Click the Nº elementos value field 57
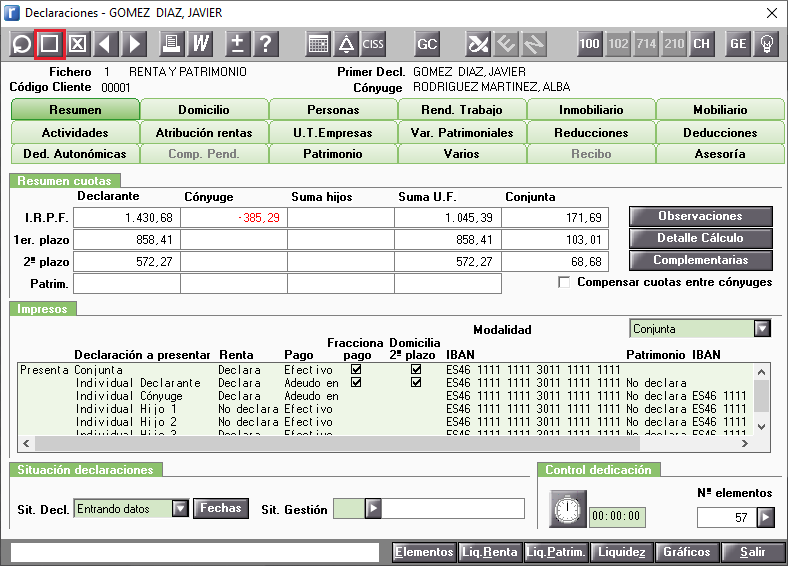This screenshot has width=788, height=566. coord(727,517)
